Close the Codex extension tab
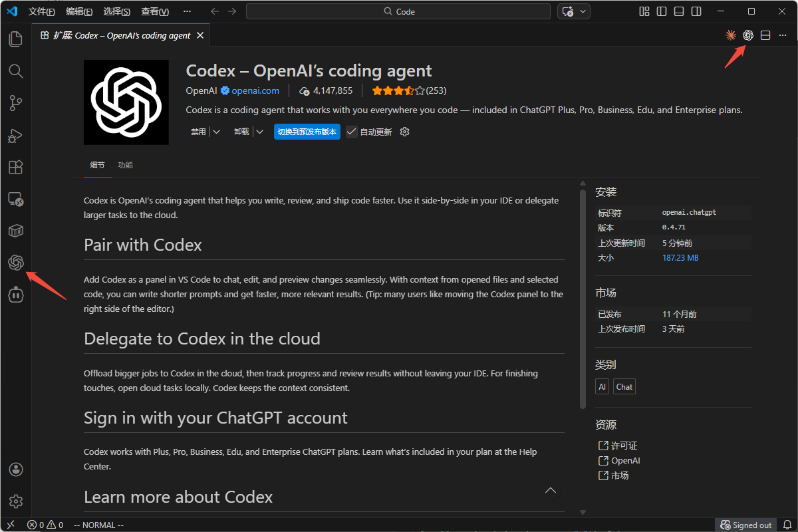This screenshot has width=798, height=532. (200, 35)
